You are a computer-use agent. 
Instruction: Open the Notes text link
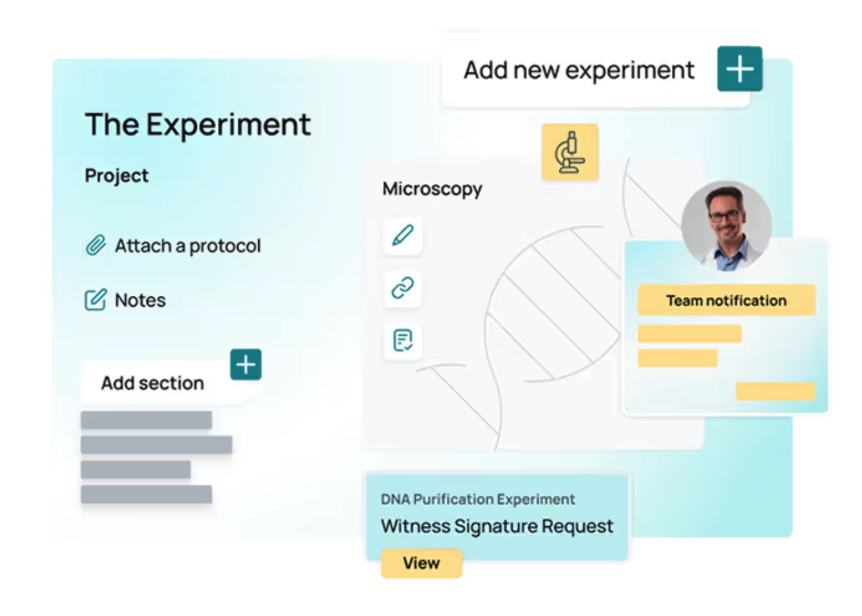(140, 300)
